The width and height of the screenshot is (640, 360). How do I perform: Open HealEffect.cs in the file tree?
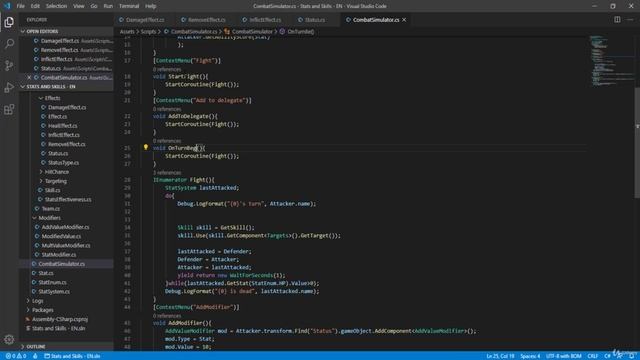click(62, 126)
